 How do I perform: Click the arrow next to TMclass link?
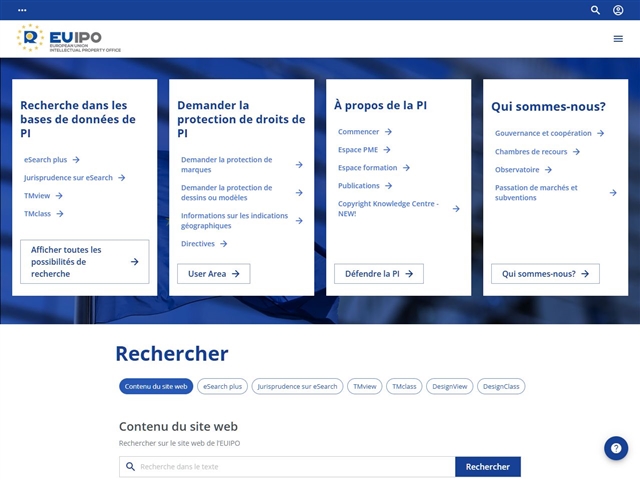point(60,213)
